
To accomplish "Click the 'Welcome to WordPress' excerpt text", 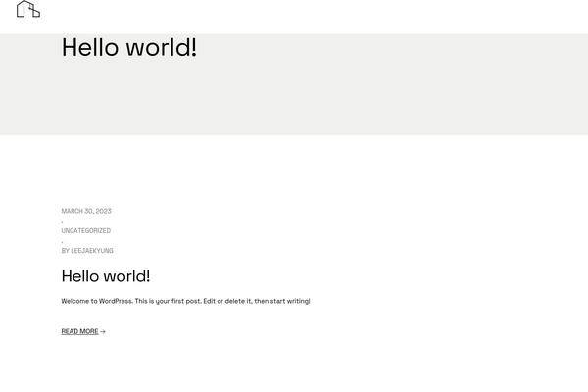I will [x=185, y=301].
